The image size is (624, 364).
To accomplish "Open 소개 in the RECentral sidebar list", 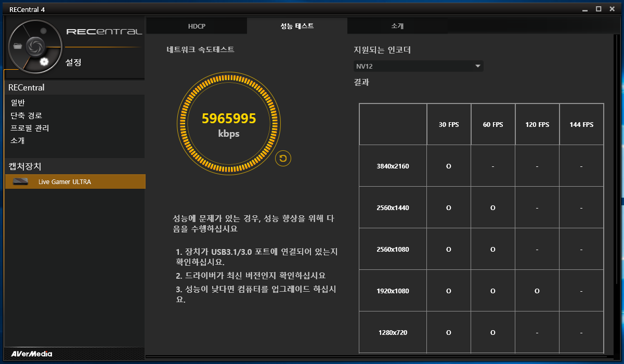I will [18, 140].
